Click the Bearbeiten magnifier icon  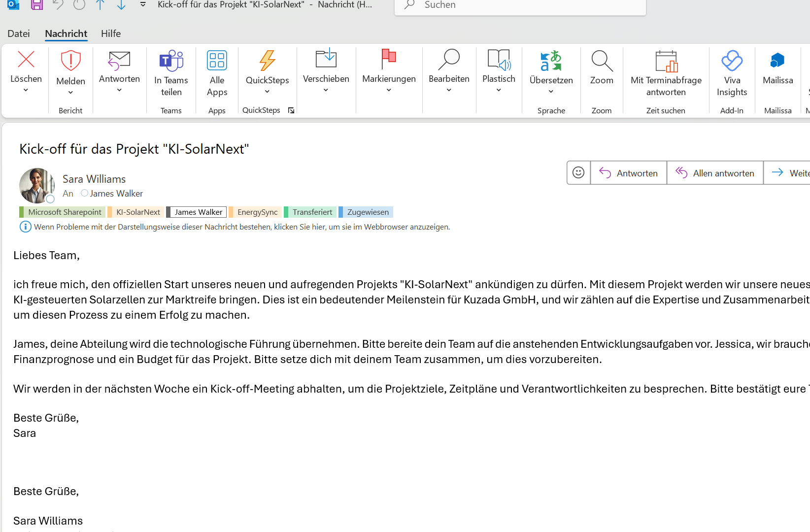449,59
